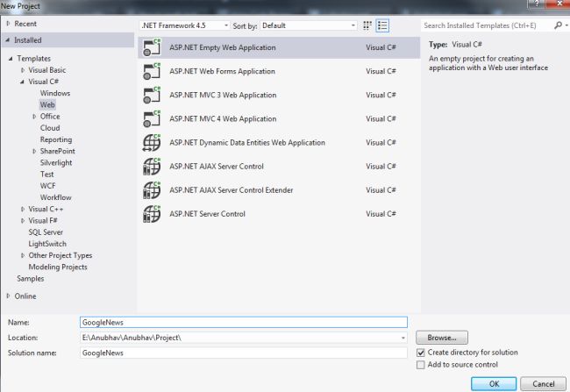The height and width of the screenshot is (392, 570).
Task: Click the ASP.NET Server Control icon
Action: coord(152,214)
